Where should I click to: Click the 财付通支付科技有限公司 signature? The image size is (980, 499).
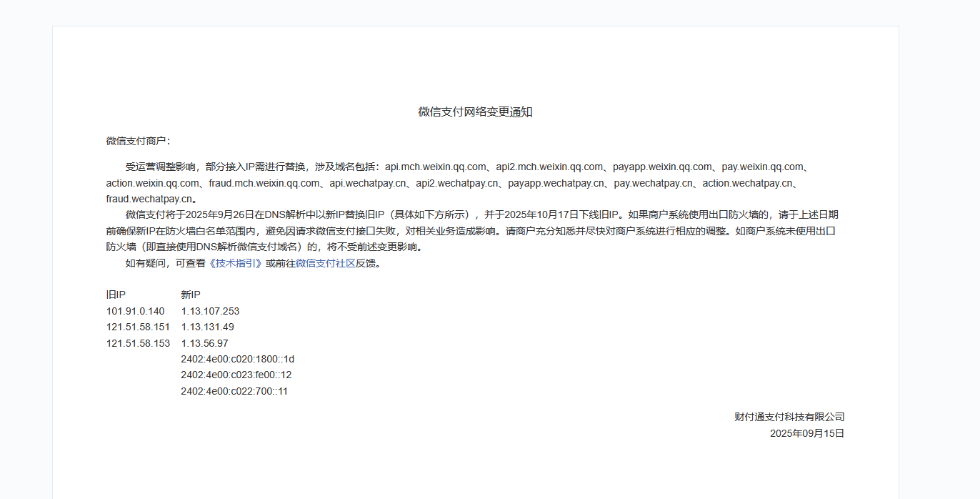click(x=789, y=417)
